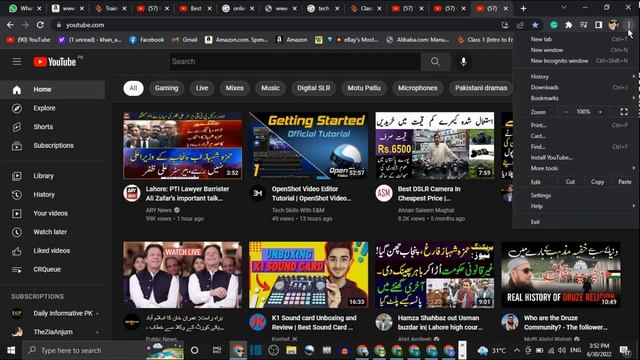Screen dimensions: 640x360
Task: Open the Gmail bookmark
Action: [185, 40]
